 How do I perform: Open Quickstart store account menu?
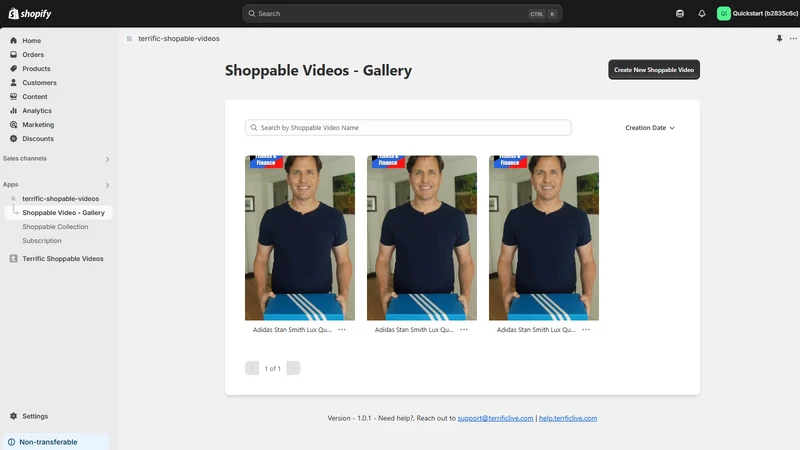[757, 14]
